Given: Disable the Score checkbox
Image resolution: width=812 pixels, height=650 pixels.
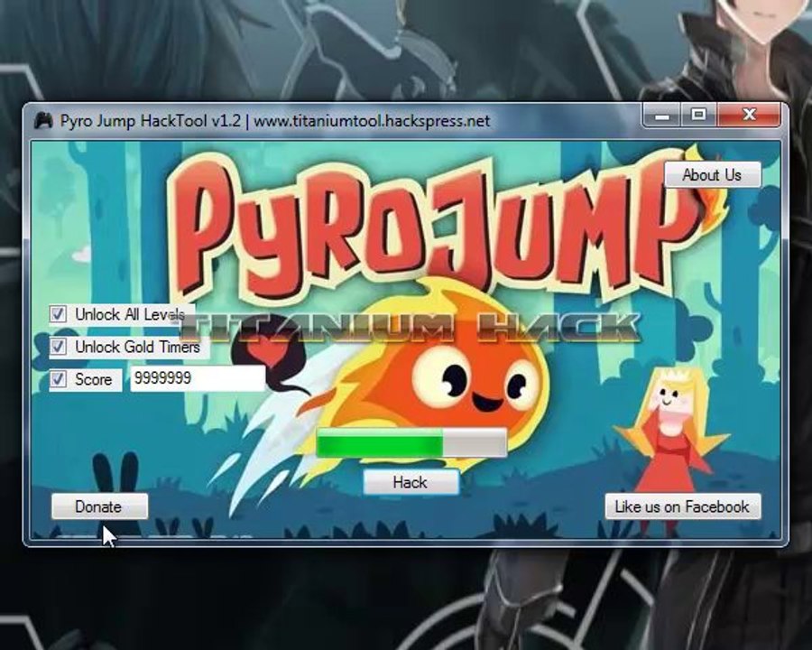Looking at the screenshot, I should pos(58,379).
